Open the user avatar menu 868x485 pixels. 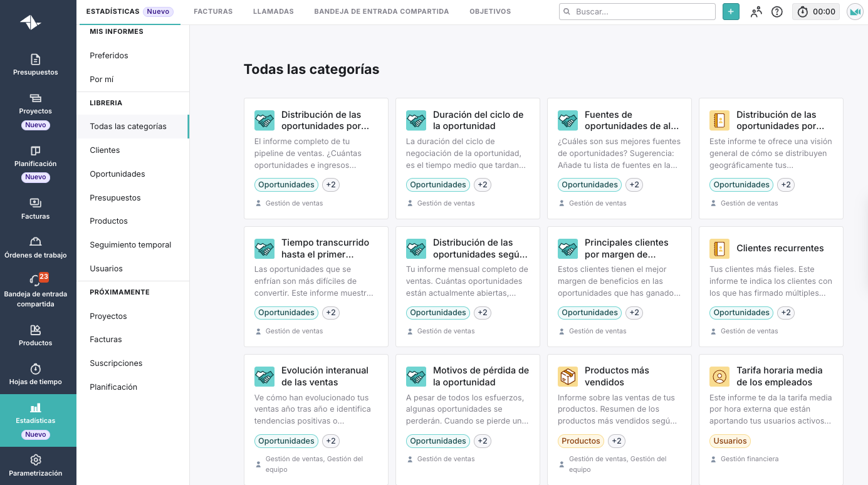click(x=855, y=11)
